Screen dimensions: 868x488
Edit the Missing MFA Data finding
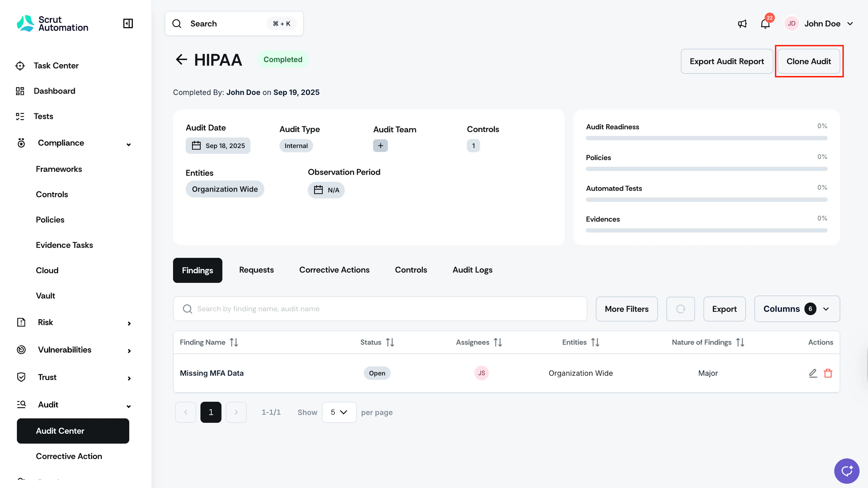point(813,373)
